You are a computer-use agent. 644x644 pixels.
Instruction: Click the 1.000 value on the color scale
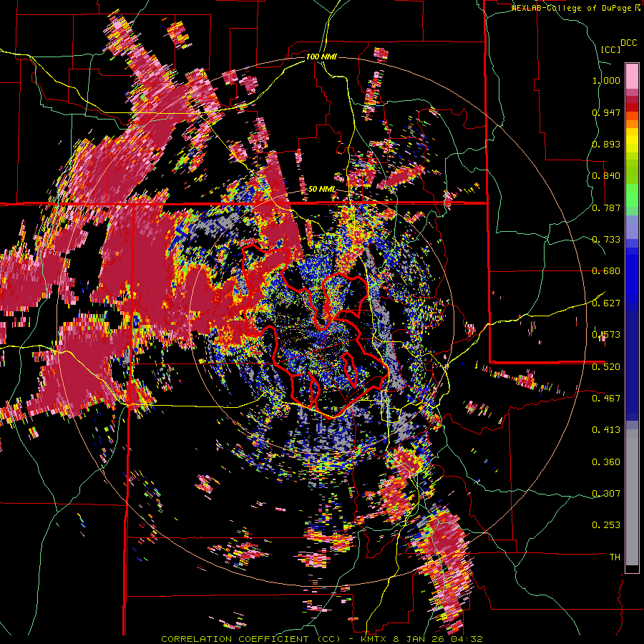[x=606, y=80]
